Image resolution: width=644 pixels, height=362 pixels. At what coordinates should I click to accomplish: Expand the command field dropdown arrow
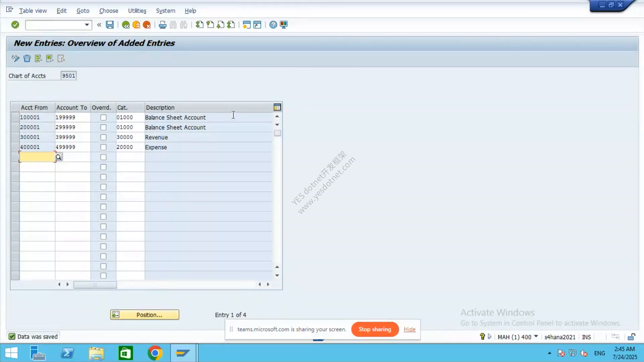point(87,25)
